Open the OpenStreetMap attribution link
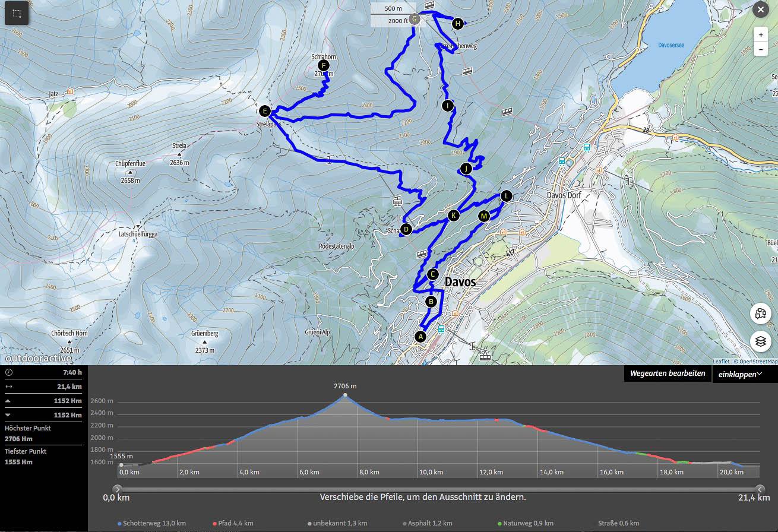The width and height of the screenshot is (778, 532). click(x=757, y=361)
